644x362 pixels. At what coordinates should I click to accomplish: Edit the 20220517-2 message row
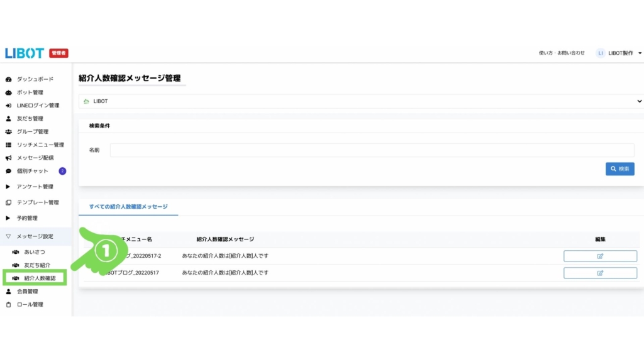point(600,256)
